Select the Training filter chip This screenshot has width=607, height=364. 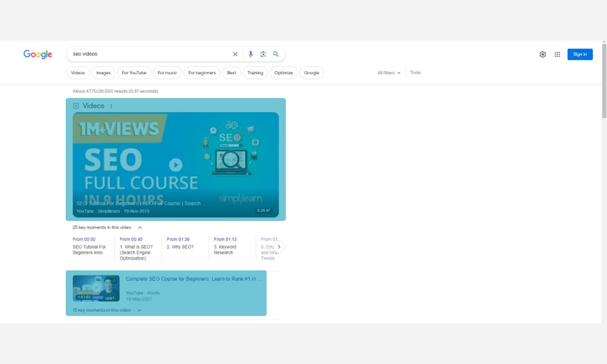coord(255,73)
